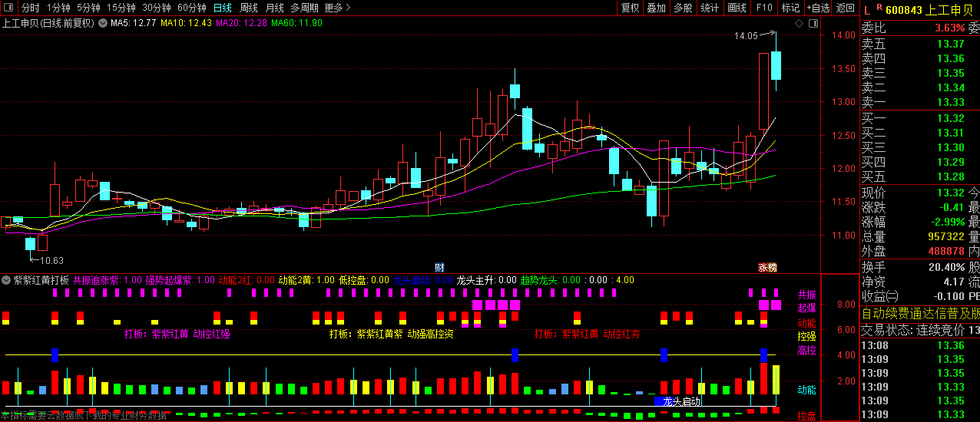Click the 总量 957322 quote row
Viewport: 980px width, 422px height.
tap(912, 236)
